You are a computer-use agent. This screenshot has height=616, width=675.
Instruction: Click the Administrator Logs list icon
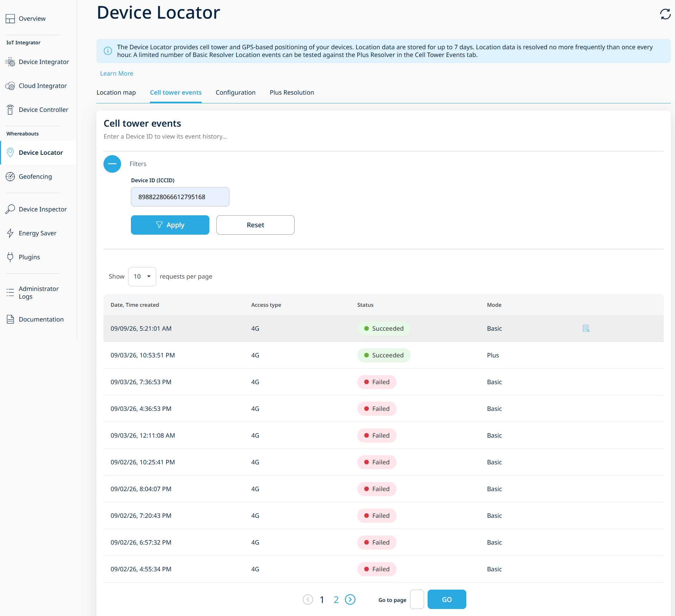10,292
